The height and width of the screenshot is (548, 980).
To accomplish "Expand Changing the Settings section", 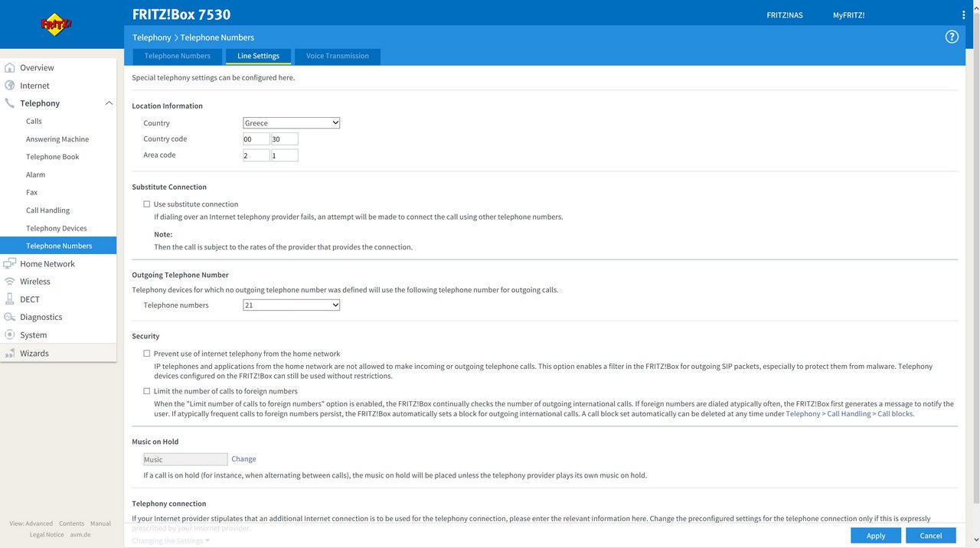I will pos(171,540).
